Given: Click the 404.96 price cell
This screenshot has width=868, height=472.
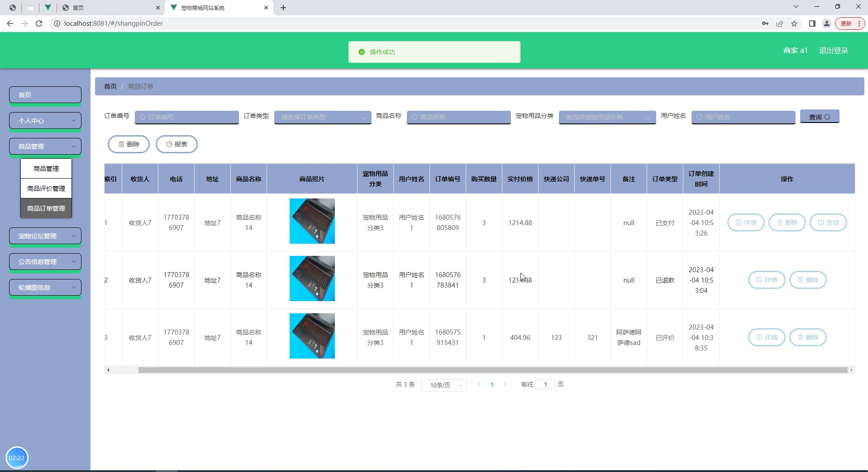Looking at the screenshot, I should point(520,337).
